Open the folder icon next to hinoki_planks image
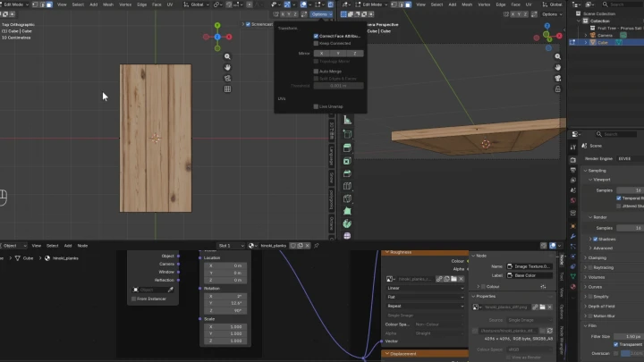The height and width of the screenshot is (362, 644). tap(453, 279)
